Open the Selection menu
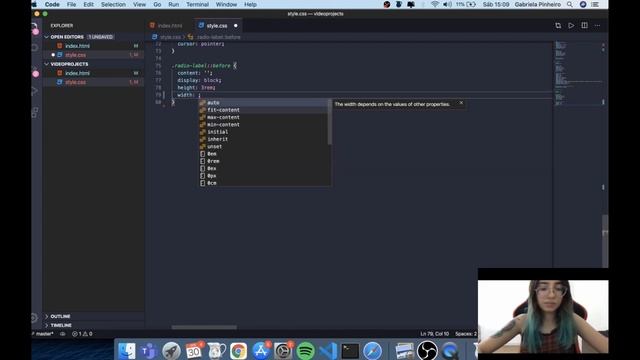Viewport: 640px width, 360px height. (113, 4)
